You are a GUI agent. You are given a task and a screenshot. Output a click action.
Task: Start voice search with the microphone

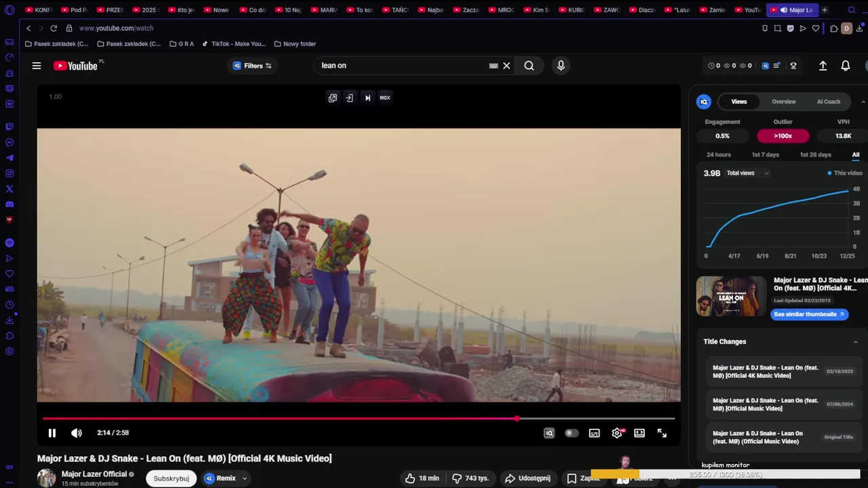pos(561,66)
